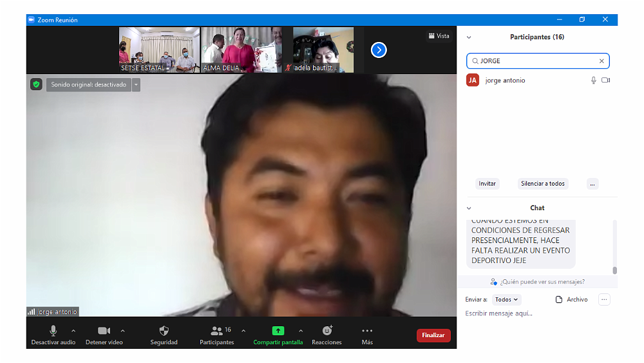Viewport: 644px width, 363px height.
Task: Click the green encryption shield icon
Action: point(36,84)
